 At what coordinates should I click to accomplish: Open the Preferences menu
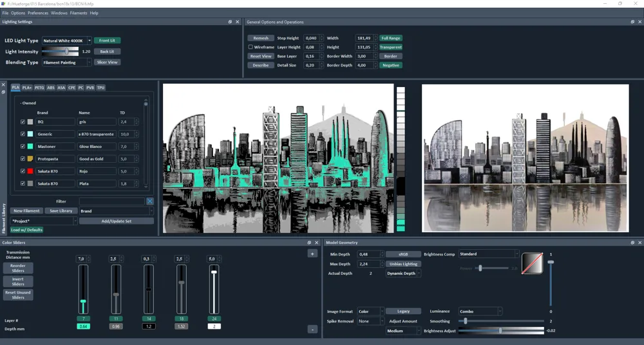pyautogui.click(x=38, y=13)
